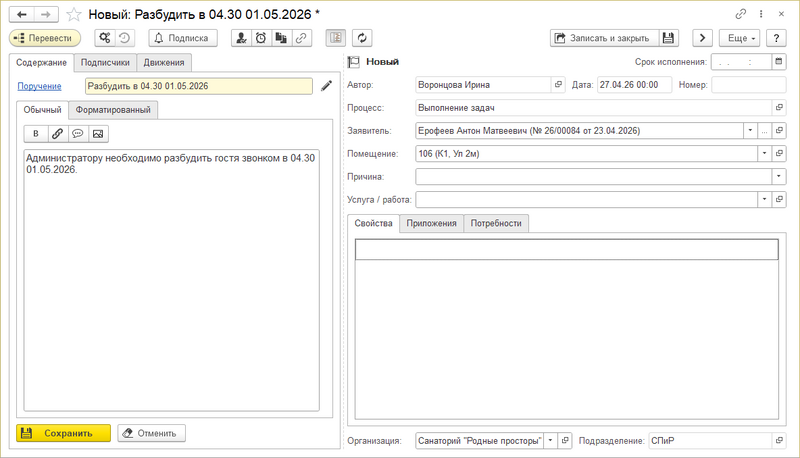Open the Еще dropdown menu
The image size is (800, 458).
(740, 38)
